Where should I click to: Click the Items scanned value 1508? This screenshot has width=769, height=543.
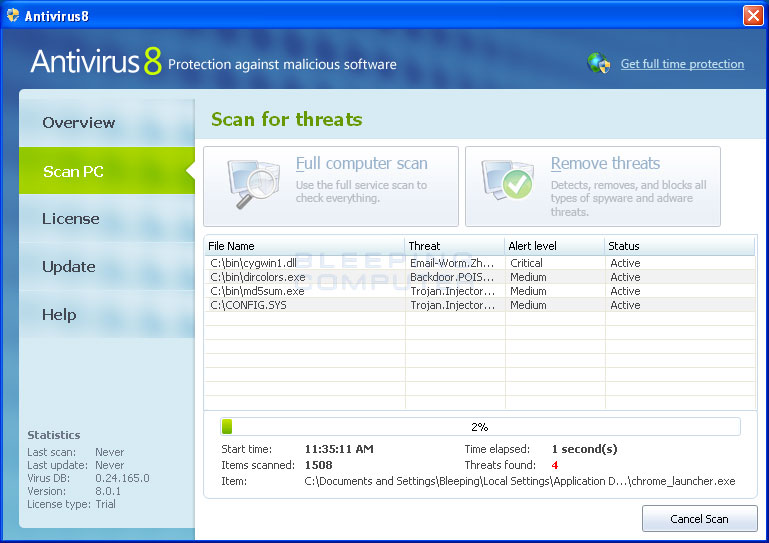tap(318, 465)
